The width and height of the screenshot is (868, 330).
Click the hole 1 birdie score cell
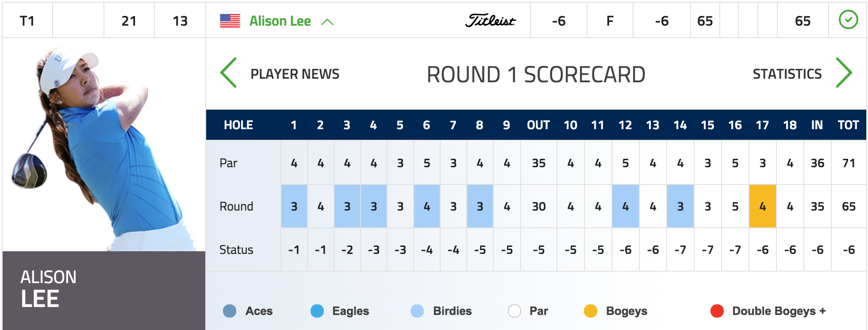[x=294, y=206]
